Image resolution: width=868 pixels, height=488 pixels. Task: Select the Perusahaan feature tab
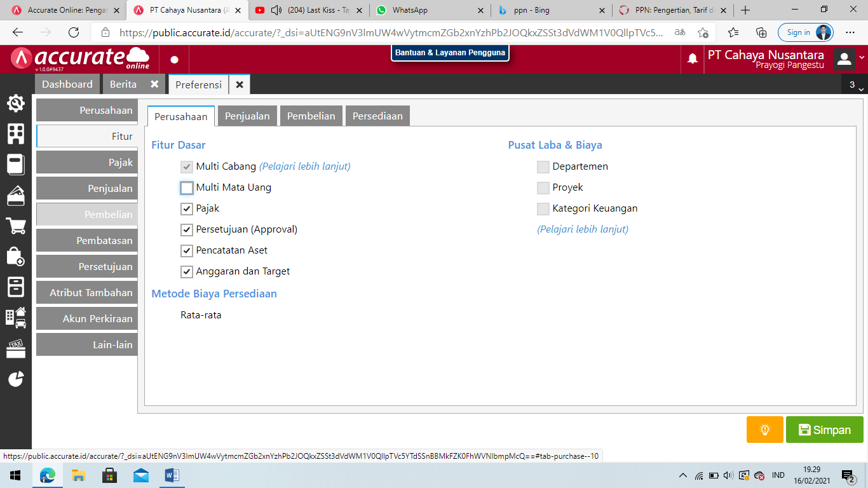pos(181,116)
